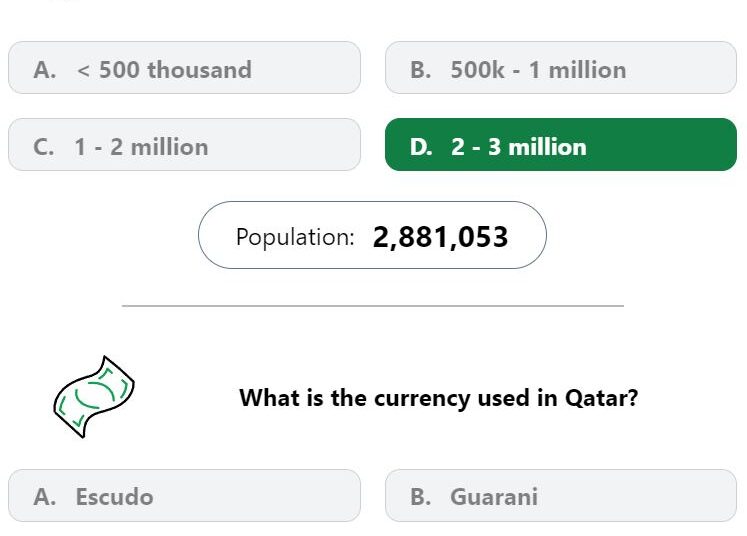Image resolution: width=747 pixels, height=536 pixels.
Task: Click the "A." letter beside < 500 thousand
Action: coord(45,70)
